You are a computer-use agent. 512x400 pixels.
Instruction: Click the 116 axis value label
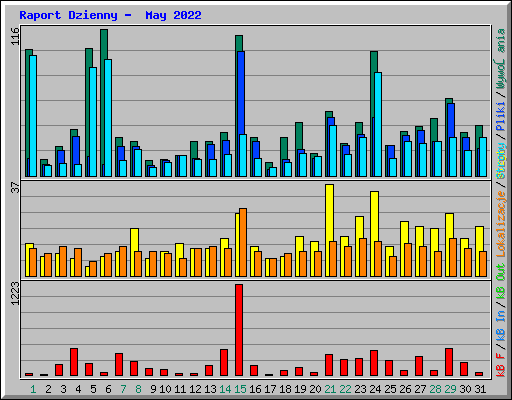pos(15,36)
